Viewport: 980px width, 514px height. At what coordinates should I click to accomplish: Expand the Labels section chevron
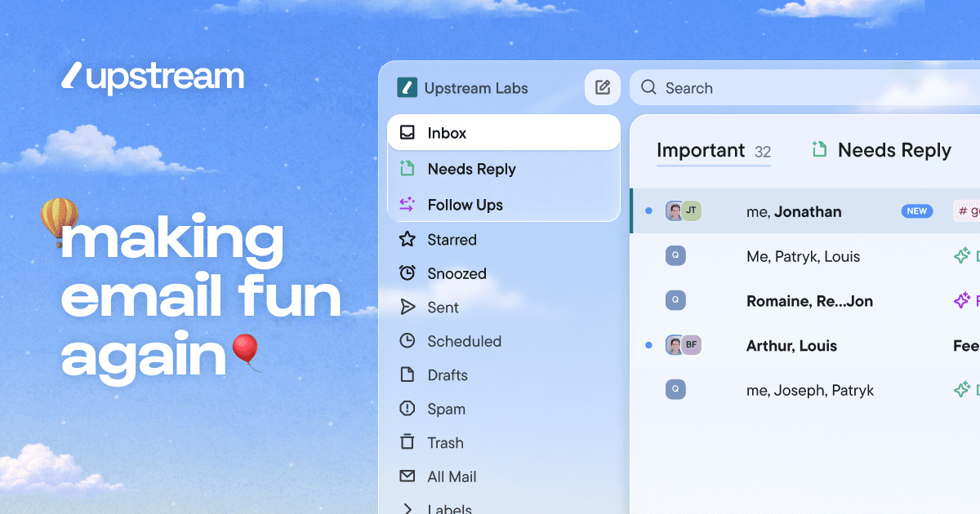click(407, 508)
